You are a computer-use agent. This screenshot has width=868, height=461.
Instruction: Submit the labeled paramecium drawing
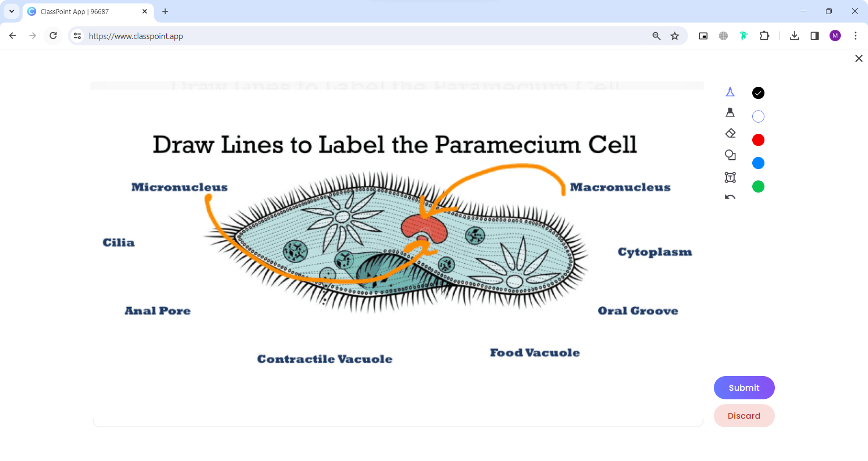744,387
